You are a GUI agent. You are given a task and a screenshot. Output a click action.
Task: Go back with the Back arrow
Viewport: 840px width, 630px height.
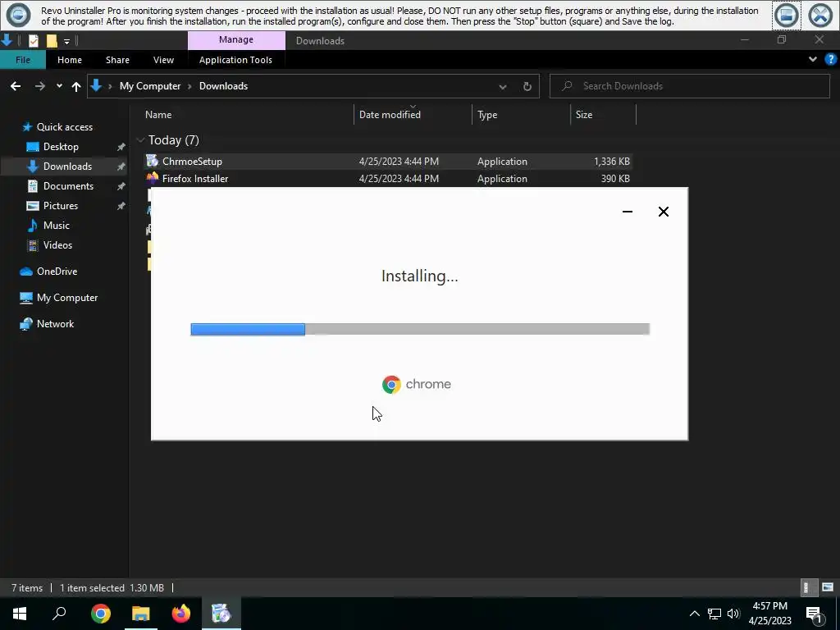pyautogui.click(x=16, y=85)
